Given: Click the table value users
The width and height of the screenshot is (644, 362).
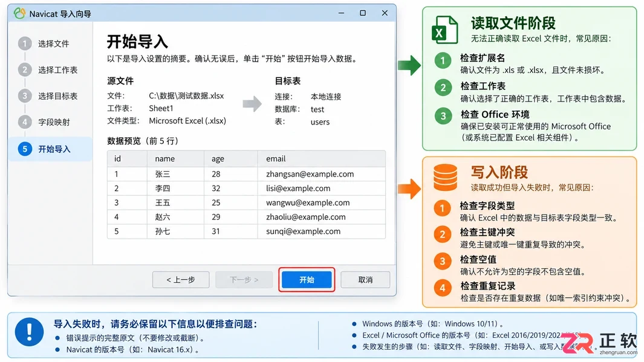Looking at the screenshot, I should pos(320,122).
